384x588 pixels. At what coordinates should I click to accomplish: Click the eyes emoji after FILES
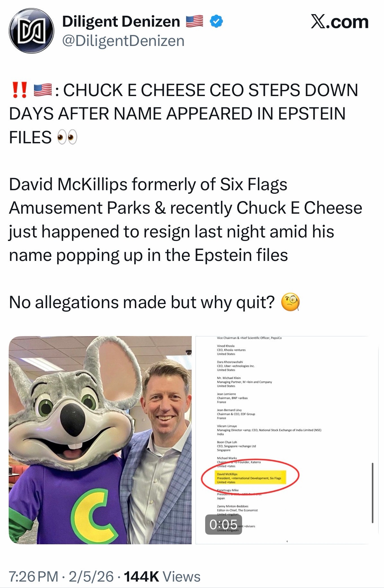[x=67, y=138]
